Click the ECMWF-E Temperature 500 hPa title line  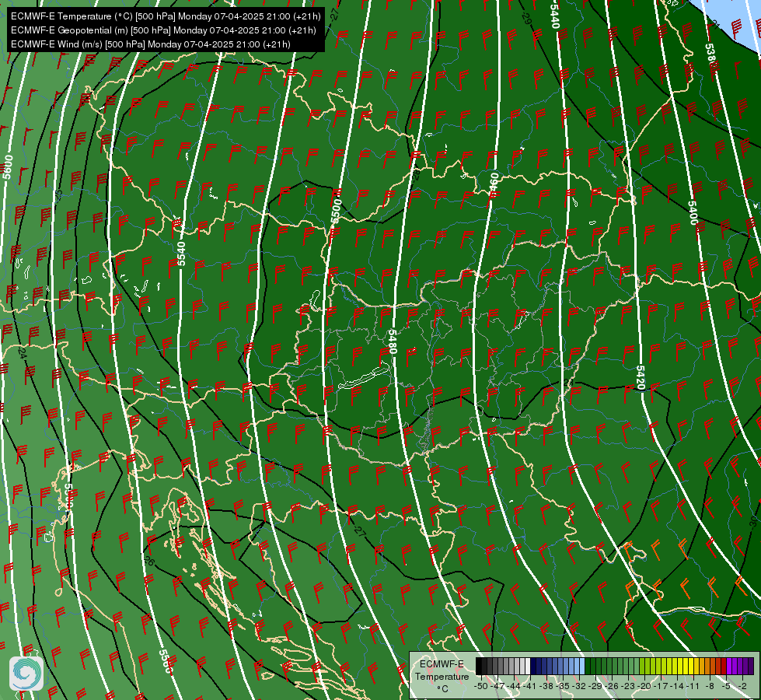pos(166,16)
